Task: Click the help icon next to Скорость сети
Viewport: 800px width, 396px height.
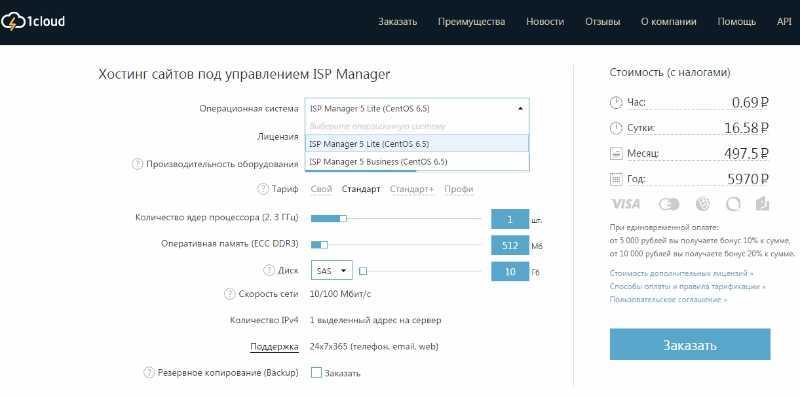Action: (229, 294)
